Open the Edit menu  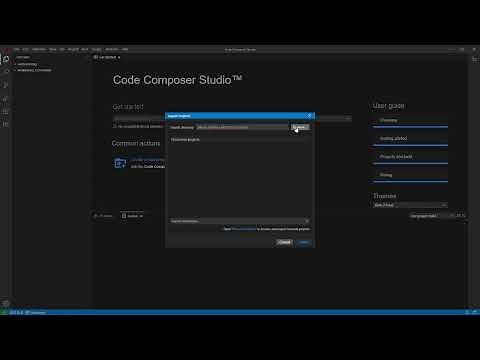pyautogui.click(x=25, y=49)
